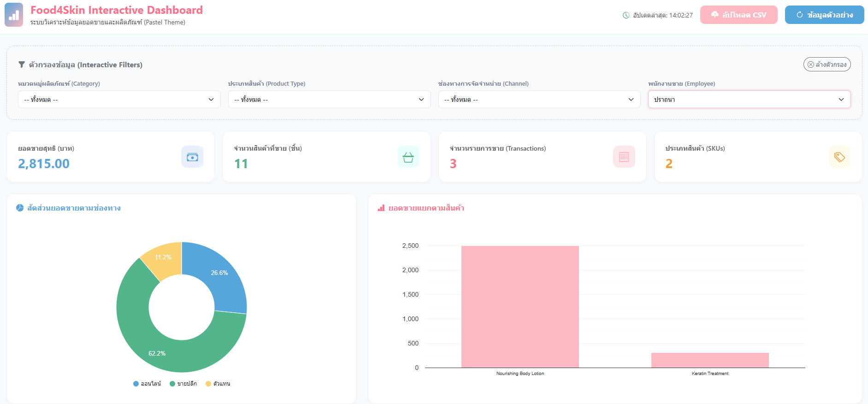Click the pink upload CSV button
868x404 pixels.
point(739,15)
